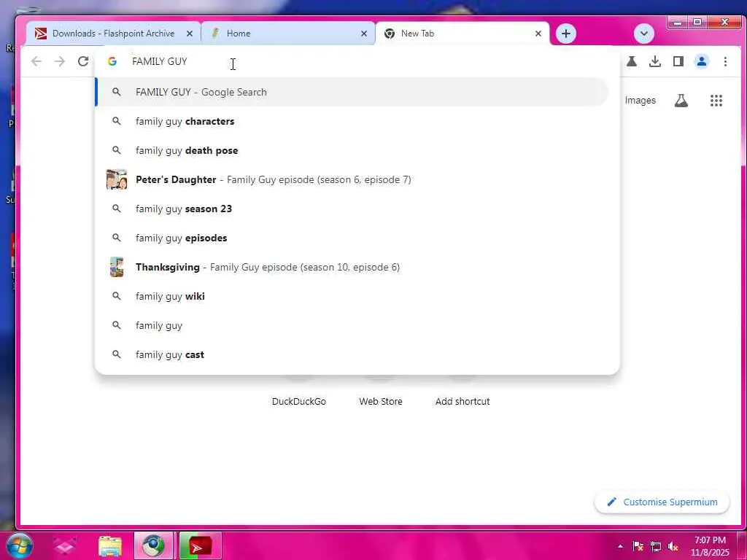Viewport: 747px width, 560px height.
Task: Select FAMILY GUY - Google Search suggestion
Action: pyautogui.click(x=352, y=93)
